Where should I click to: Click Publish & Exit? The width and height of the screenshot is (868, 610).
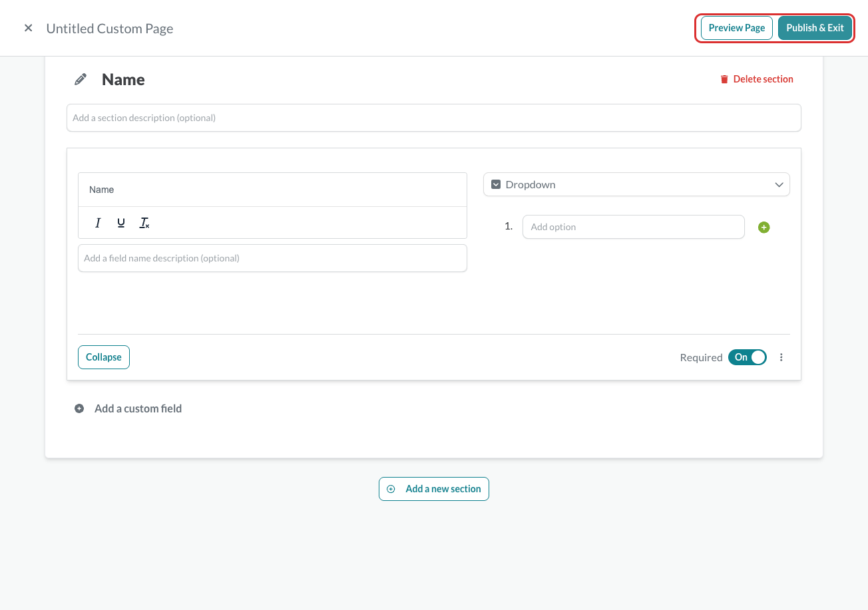point(815,28)
